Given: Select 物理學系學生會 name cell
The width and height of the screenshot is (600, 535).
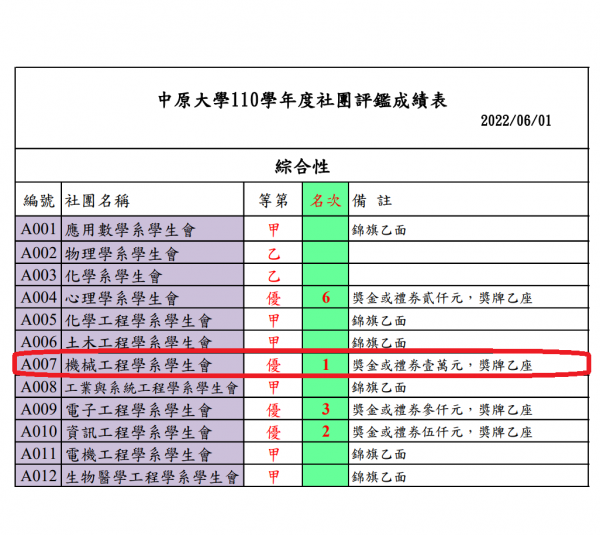Looking at the screenshot, I should [x=153, y=253].
